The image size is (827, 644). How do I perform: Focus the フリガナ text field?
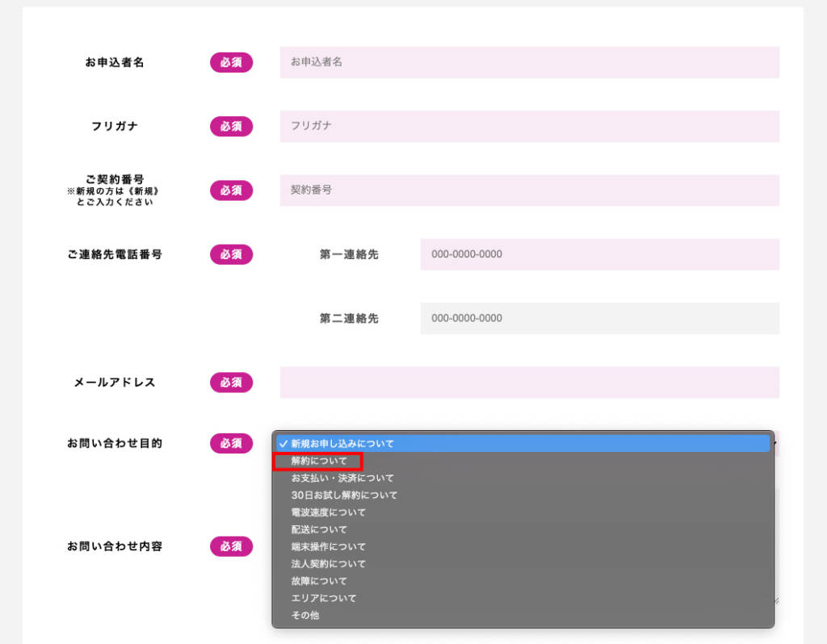point(530,126)
